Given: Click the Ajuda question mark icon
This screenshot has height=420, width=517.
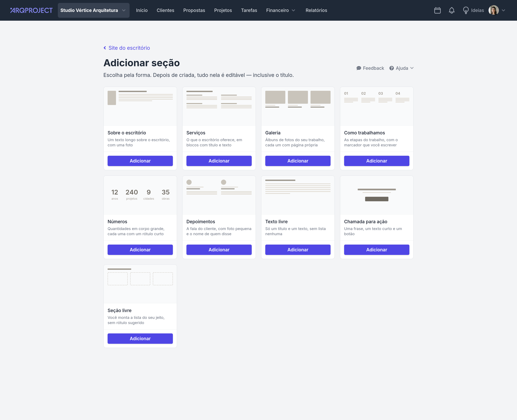Looking at the screenshot, I should (x=392, y=68).
